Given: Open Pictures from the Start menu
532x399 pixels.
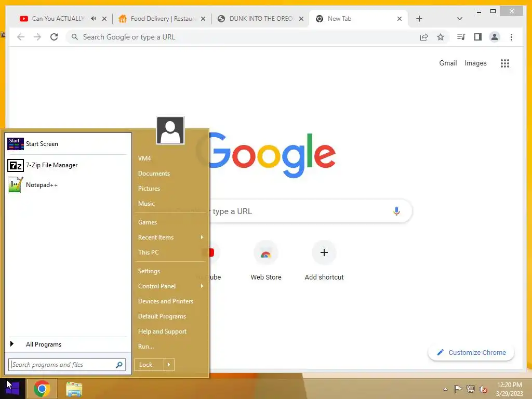Looking at the screenshot, I should click(149, 188).
